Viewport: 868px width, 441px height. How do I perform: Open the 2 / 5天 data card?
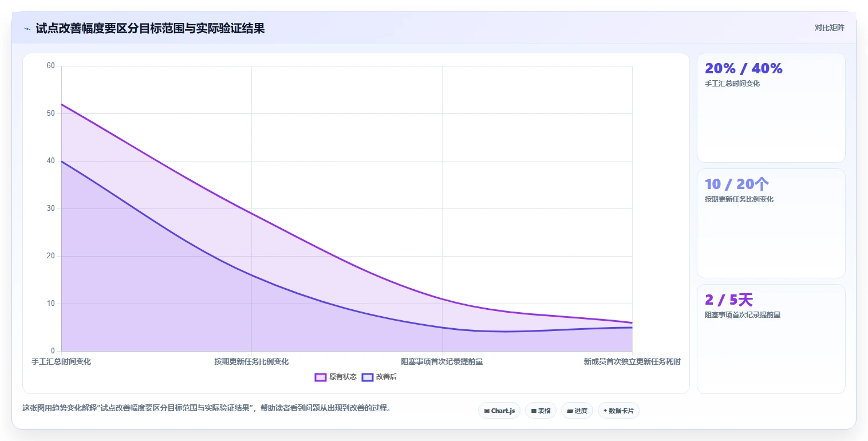tap(771, 339)
